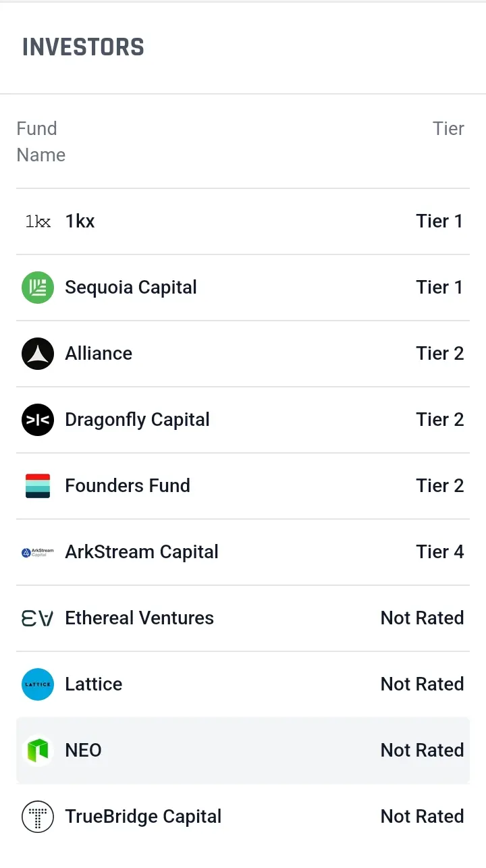
Task: Click the Tier 4 rating for ArkStream
Action: [440, 552]
